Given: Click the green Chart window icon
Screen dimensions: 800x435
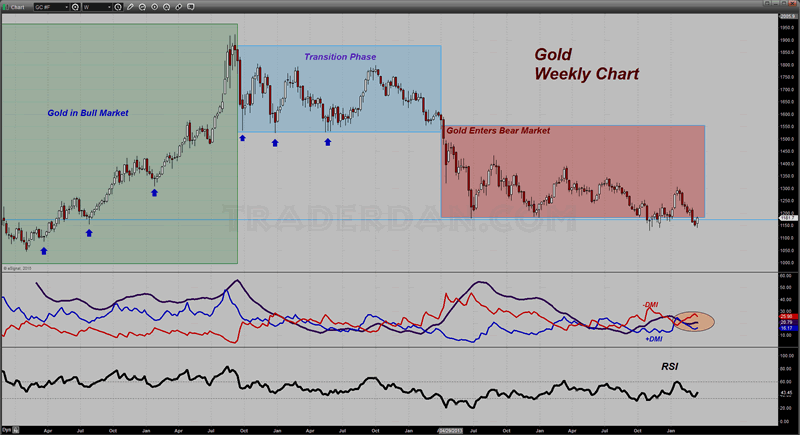Looking at the screenshot, I should pos(5,7).
